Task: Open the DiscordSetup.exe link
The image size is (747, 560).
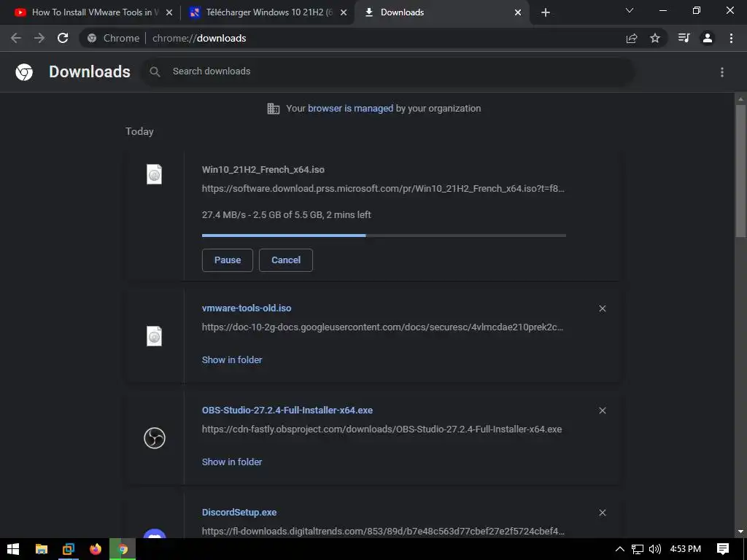Action: (x=239, y=513)
